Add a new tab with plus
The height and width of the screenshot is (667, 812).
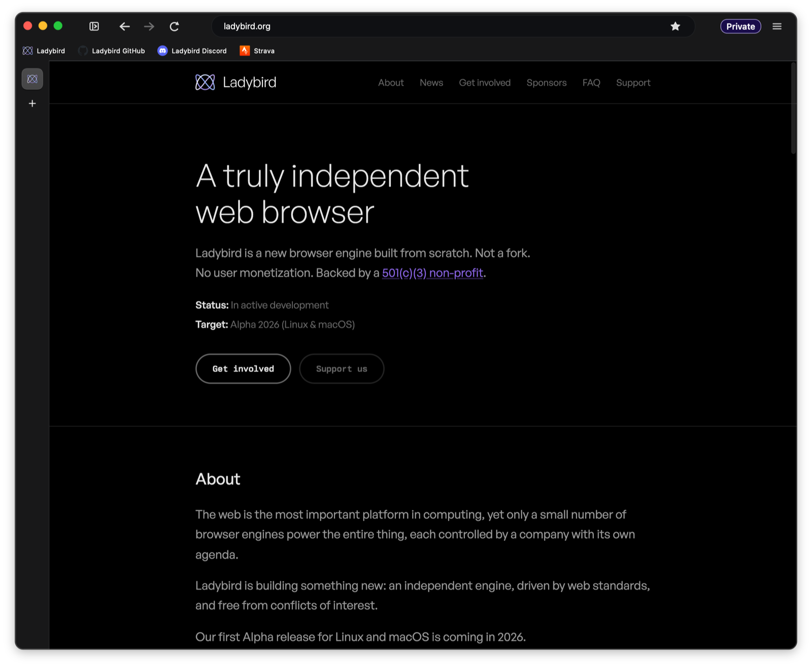coord(32,104)
